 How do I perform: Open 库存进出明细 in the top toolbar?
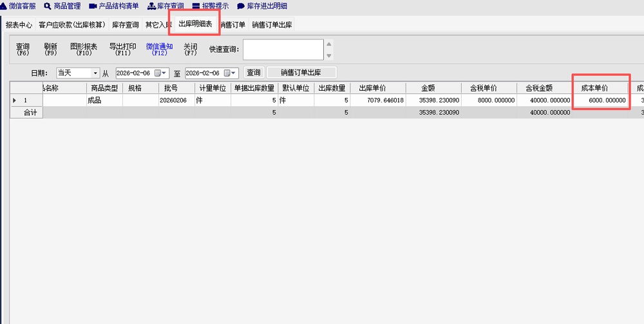(x=262, y=6)
